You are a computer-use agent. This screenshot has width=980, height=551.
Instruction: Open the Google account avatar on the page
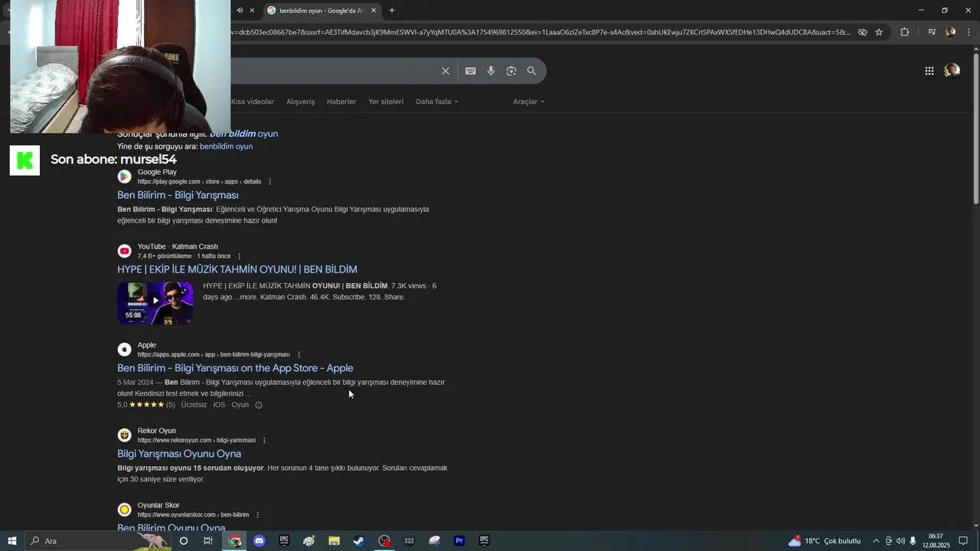pos(952,70)
